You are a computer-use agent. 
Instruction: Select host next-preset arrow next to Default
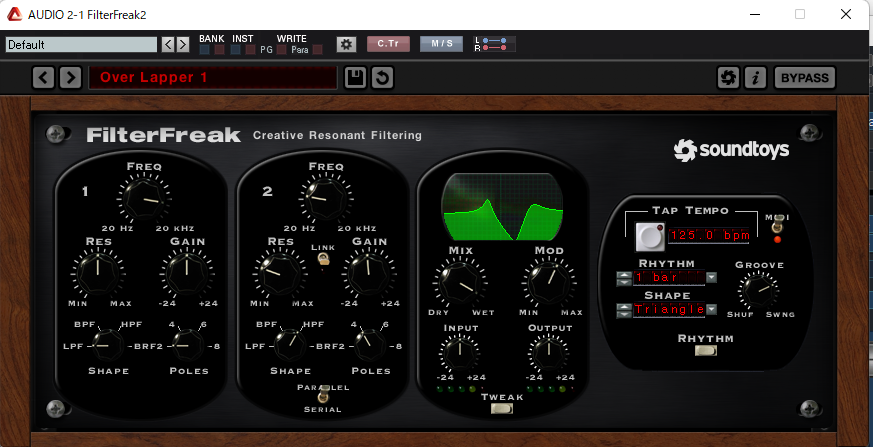click(x=183, y=45)
